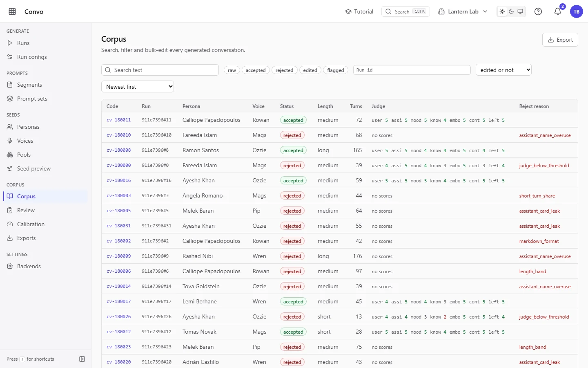588x368 pixels.
Task: Open the Search box with Ctrl K hint
Action: point(405,11)
